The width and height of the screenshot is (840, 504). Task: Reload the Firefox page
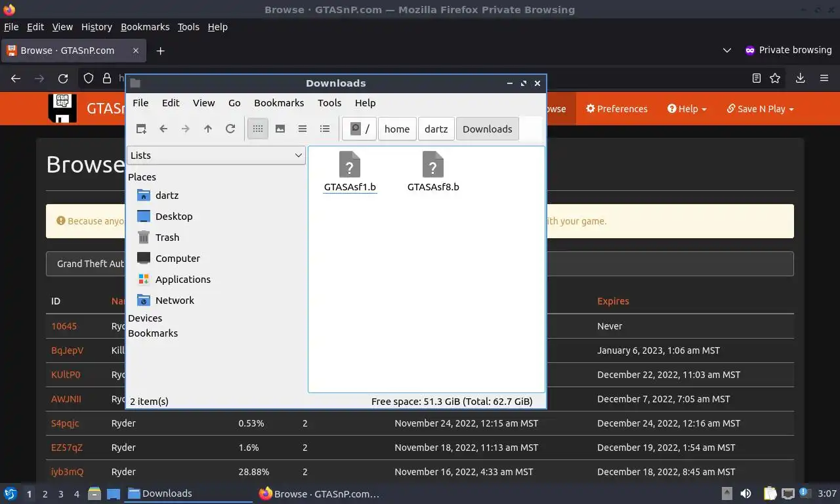click(x=63, y=78)
